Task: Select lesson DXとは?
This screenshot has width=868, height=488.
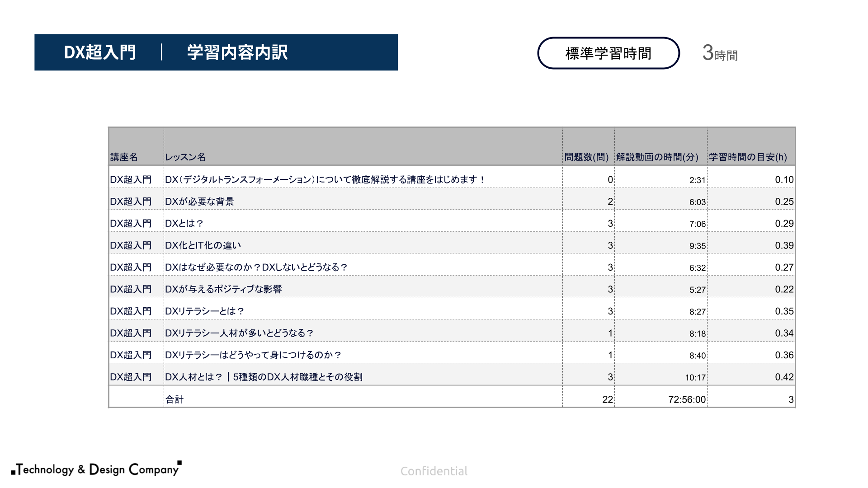Action: pyautogui.click(x=184, y=223)
